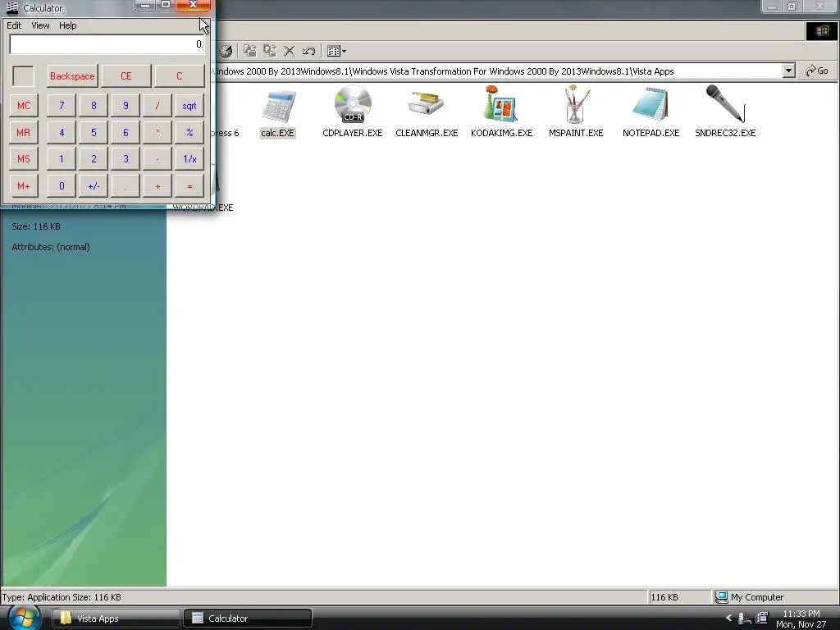Viewport: 840px width, 630px height.
Task: Click the Calculator memory indicator box
Action: 24,76
